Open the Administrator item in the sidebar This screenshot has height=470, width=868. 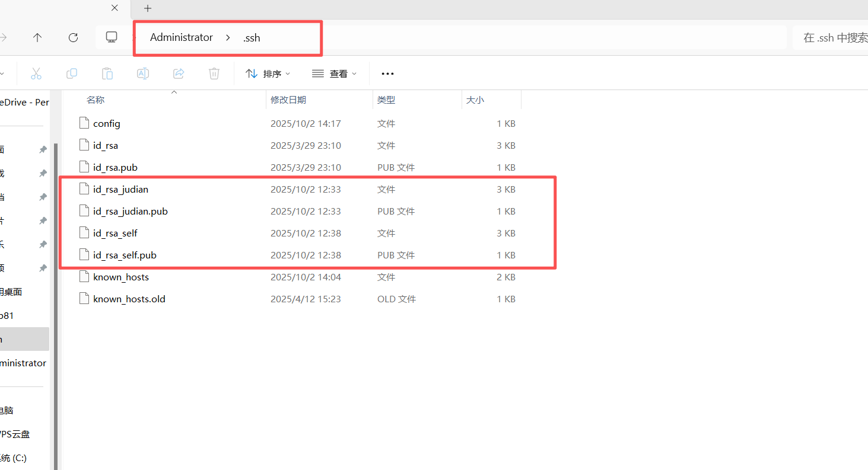[24, 363]
